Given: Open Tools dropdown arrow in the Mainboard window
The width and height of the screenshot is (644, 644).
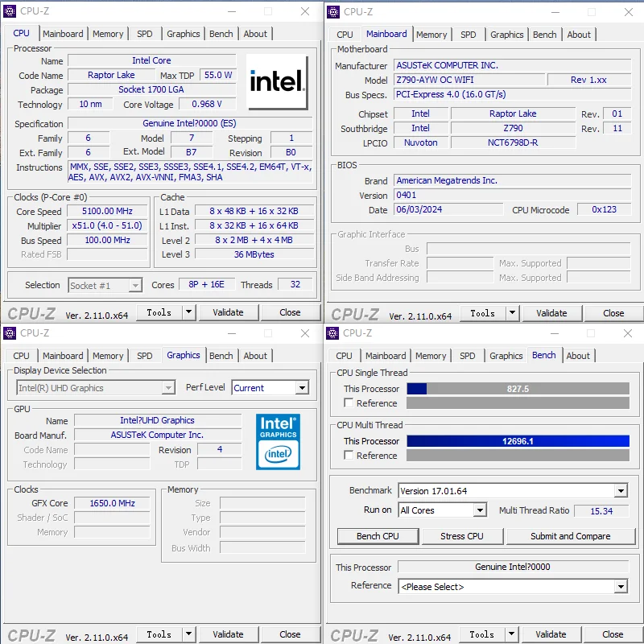Looking at the screenshot, I should pyautogui.click(x=513, y=313).
